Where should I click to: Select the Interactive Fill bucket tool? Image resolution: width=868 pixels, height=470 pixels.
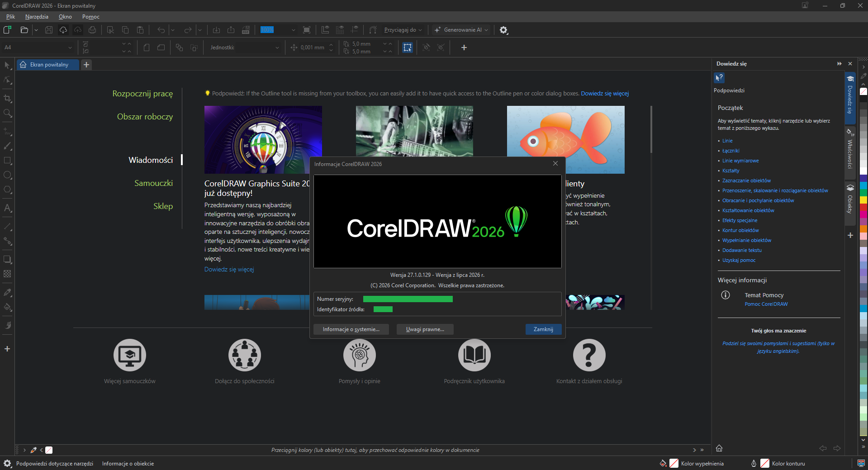pos(7,307)
